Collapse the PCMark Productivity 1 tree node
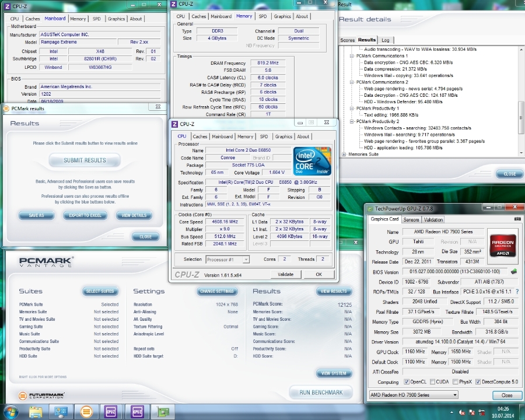This screenshot has width=525, height=420. coord(352,108)
